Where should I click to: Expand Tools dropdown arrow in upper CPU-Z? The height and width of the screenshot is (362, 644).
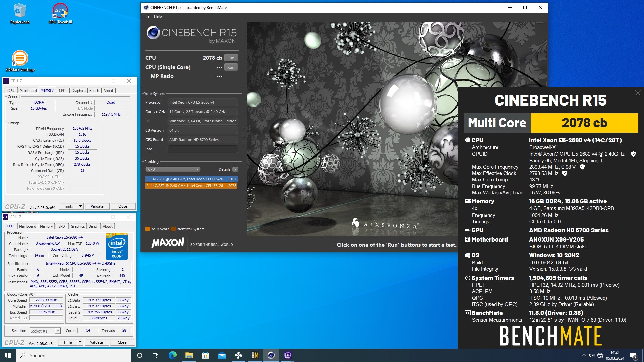(80, 207)
